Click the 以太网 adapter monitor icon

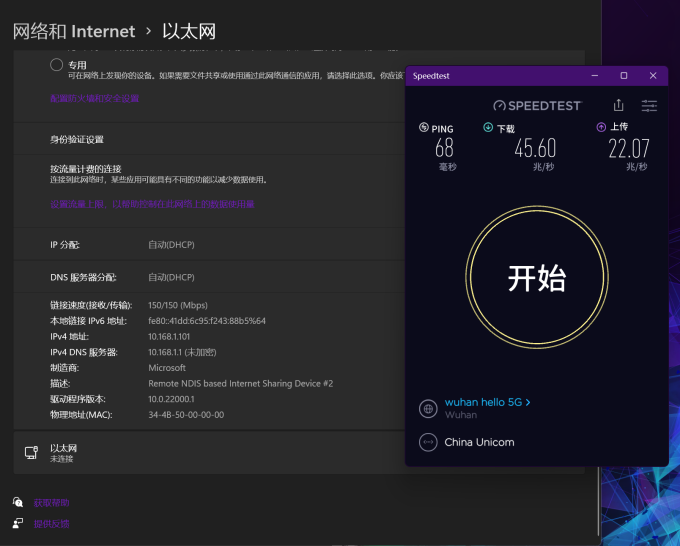coord(31,452)
